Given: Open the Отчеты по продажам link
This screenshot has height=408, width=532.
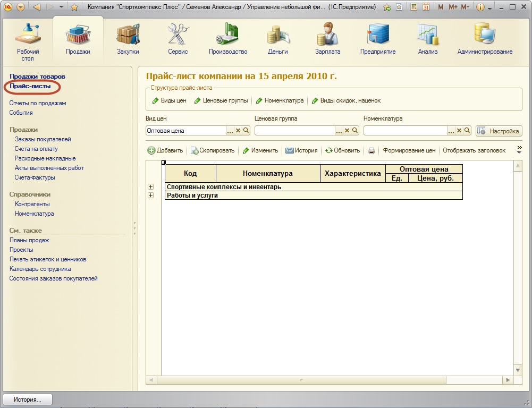Looking at the screenshot, I should point(38,103).
